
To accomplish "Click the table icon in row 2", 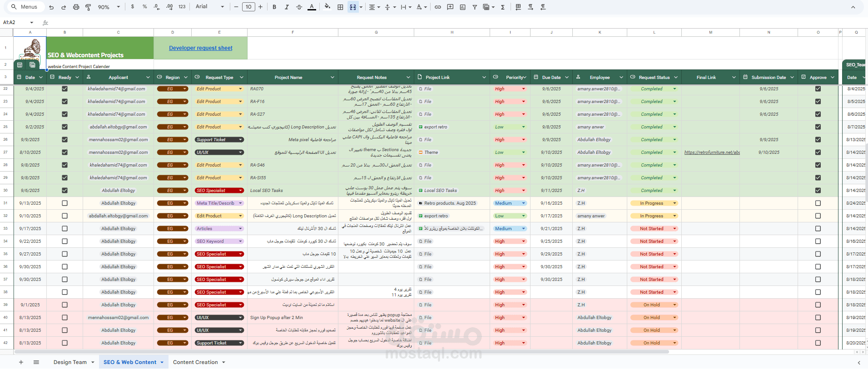I will point(20,65).
